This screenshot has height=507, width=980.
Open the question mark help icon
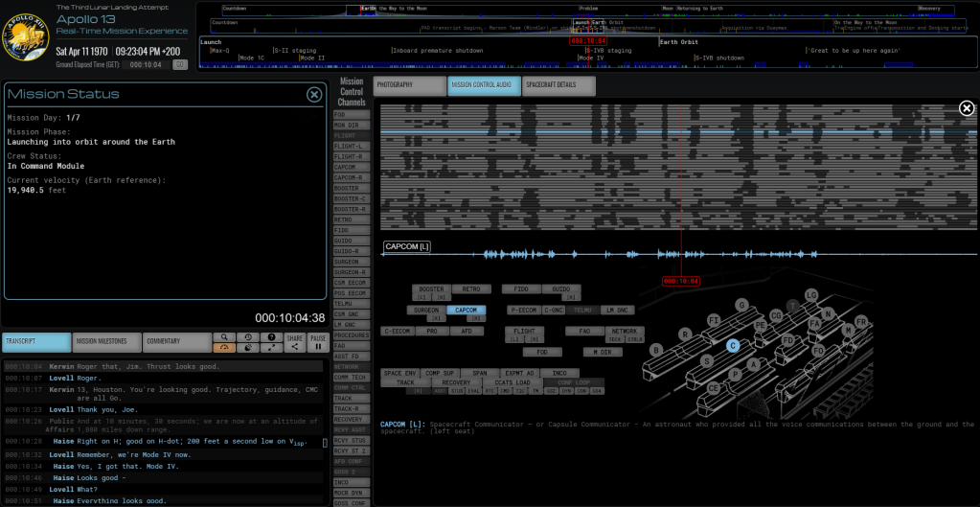[271, 337]
